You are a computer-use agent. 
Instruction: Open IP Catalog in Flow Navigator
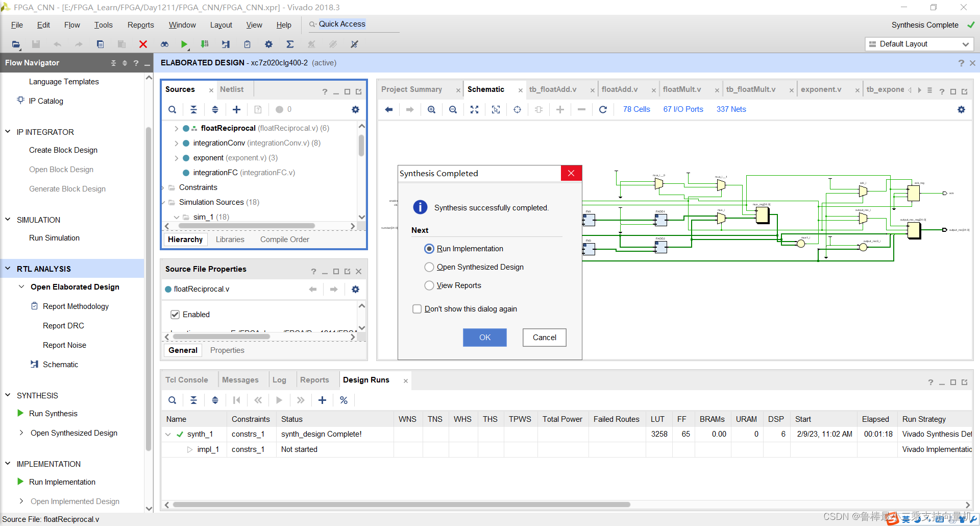point(46,101)
